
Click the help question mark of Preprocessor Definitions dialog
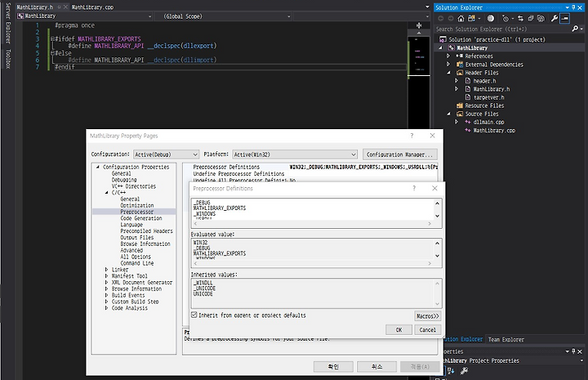(414, 188)
